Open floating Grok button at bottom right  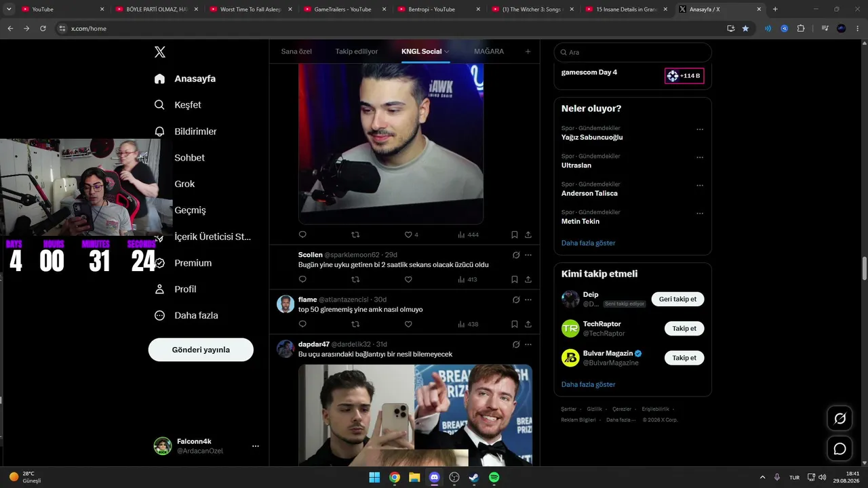(840, 419)
